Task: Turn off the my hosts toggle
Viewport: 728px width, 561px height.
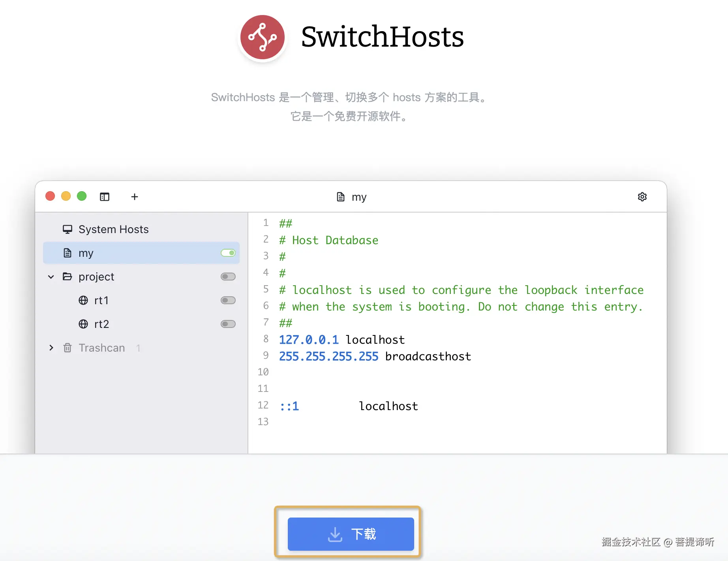Action: tap(228, 253)
